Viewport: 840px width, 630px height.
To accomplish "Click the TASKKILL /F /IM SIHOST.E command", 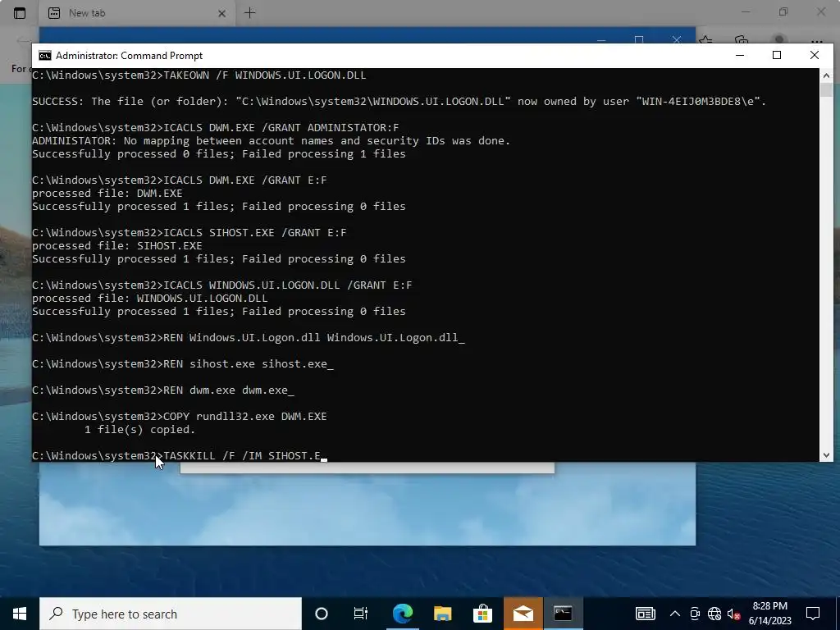I will pos(179,456).
